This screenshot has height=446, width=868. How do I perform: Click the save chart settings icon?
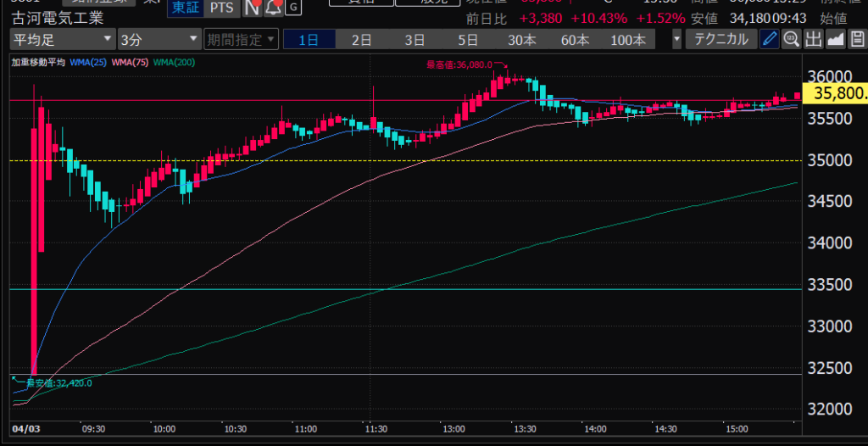856,39
